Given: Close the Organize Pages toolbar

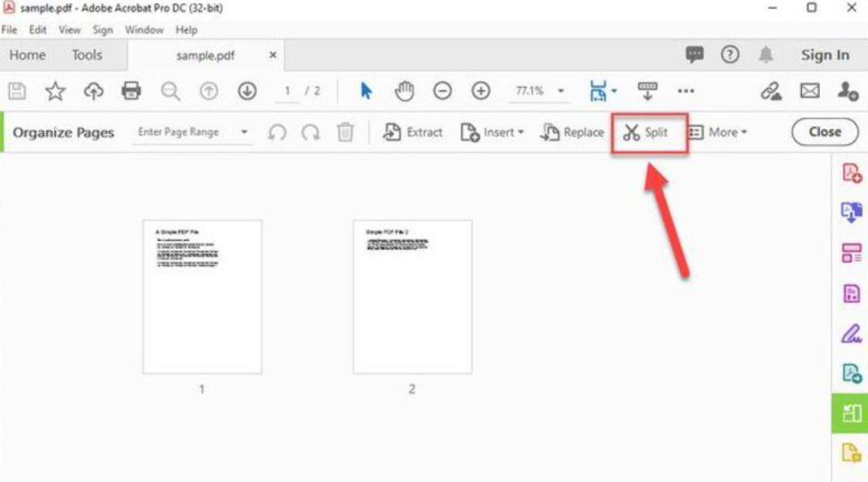Looking at the screenshot, I should click(x=825, y=132).
